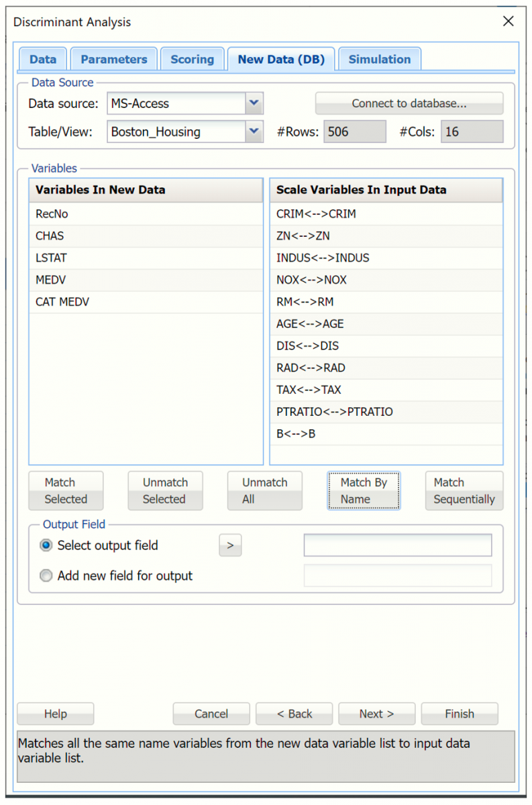Viewport: 532px width, 805px height.
Task: Open the Parameters tab
Action: coord(113,59)
